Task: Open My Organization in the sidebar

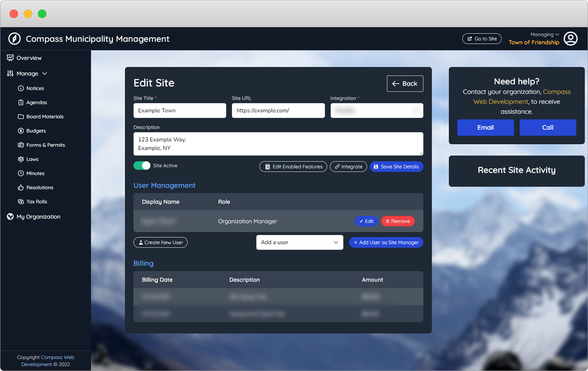Action: [38, 217]
